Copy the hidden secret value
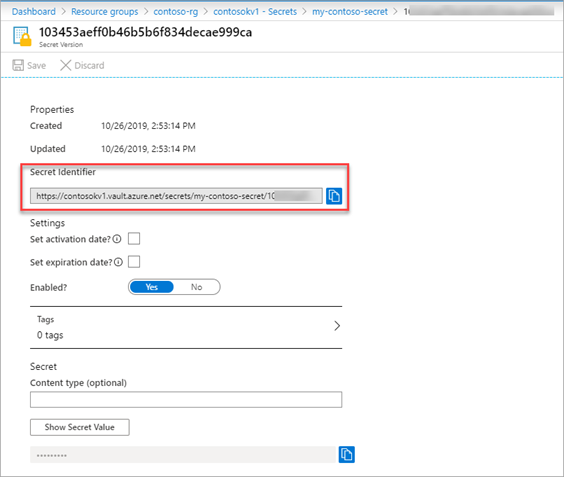The image size is (564, 477). (x=346, y=454)
